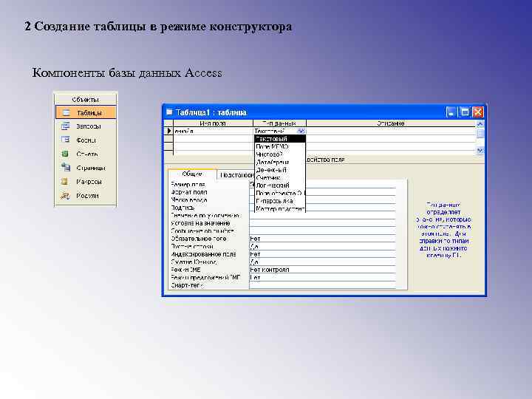Choose Логический in data type list
Image resolution: width=532 pixels, height=399 pixels.
(280, 185)
